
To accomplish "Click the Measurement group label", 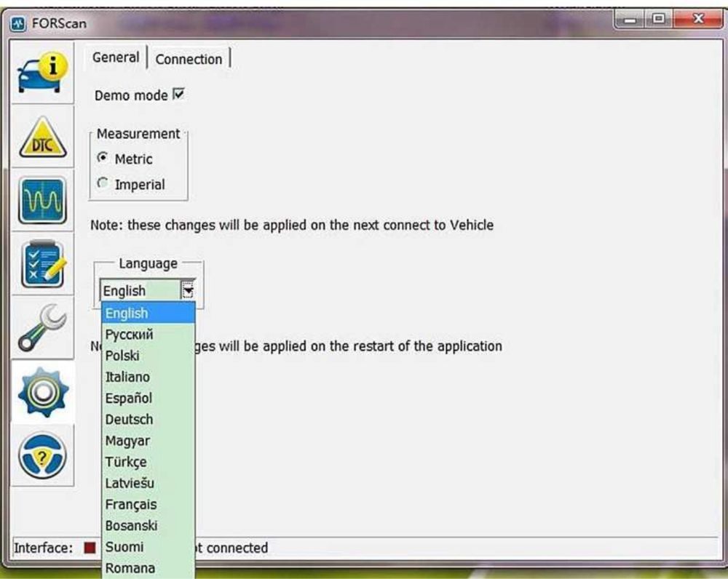I will 138,134.
